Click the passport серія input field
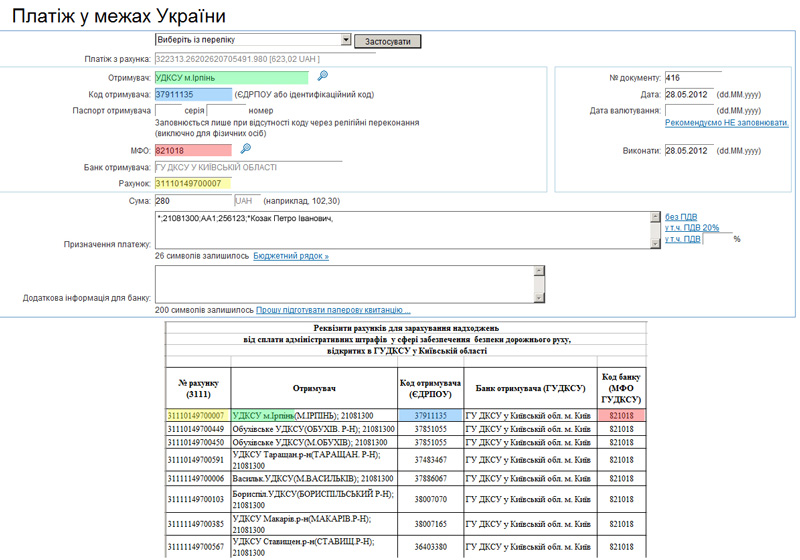Image resolution: width=800 pixels, height=560 pixels. 168,110
